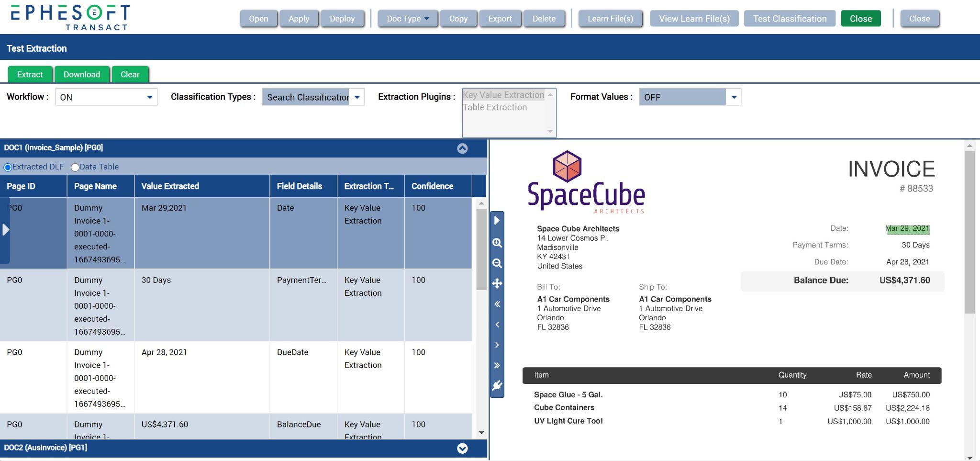Click the Field Details column header
Screen dimensions: 980x461
pyautogui.click(x=303, y=186)
